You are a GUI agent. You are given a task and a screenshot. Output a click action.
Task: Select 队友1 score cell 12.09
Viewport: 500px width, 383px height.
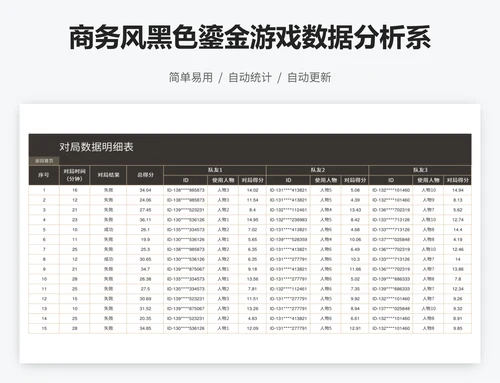click(252, 328)
